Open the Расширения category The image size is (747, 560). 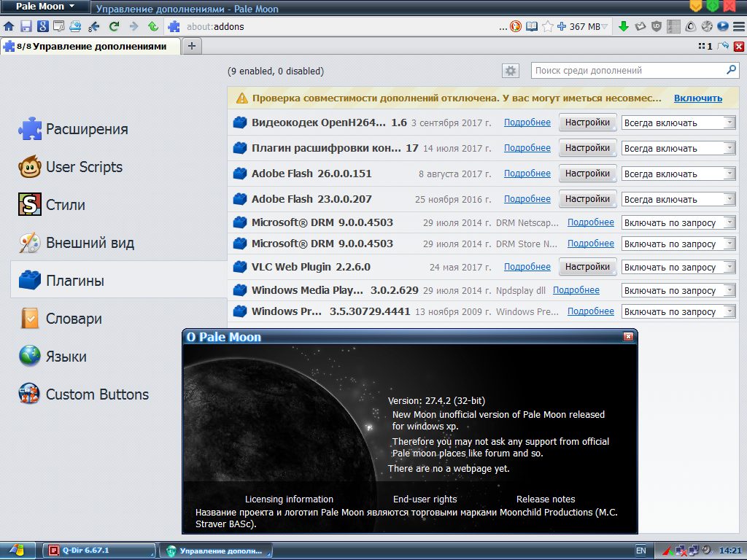click(x=119, y=129)
